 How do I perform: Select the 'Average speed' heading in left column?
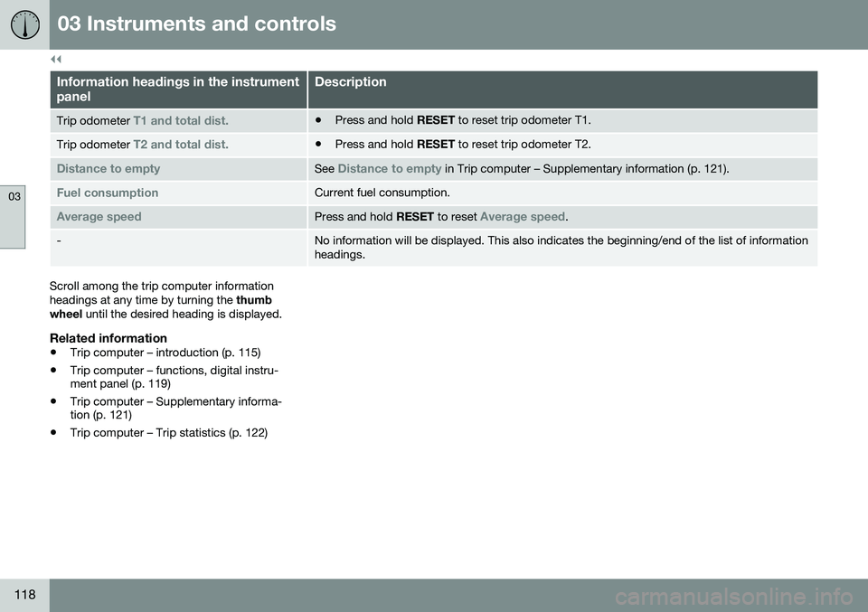tap(99, 217)
